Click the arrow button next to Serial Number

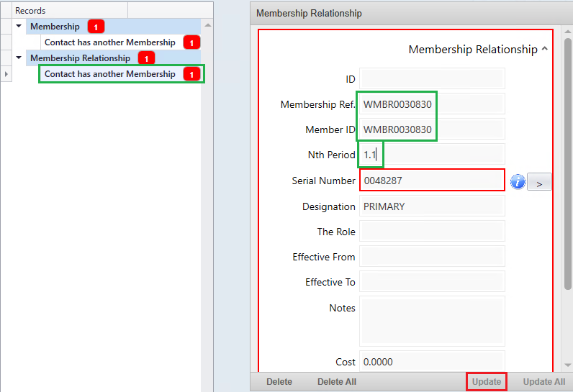pyautogui.click(x=538, y=182)
